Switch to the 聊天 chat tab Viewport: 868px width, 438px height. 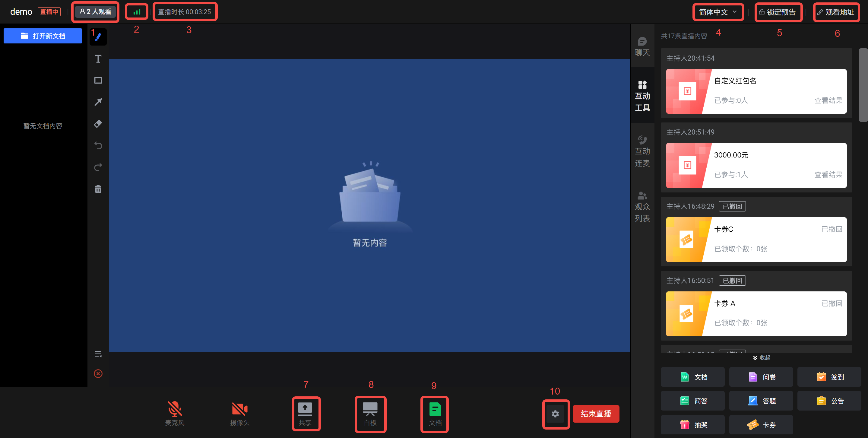[642, 46]
